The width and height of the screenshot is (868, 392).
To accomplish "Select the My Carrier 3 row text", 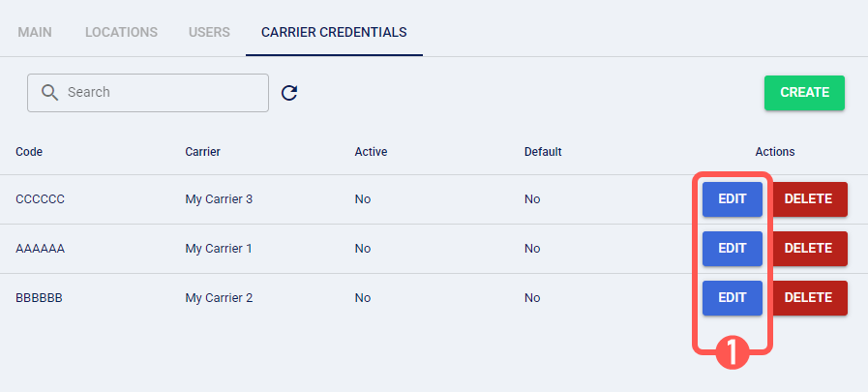I will coord(219,199).
